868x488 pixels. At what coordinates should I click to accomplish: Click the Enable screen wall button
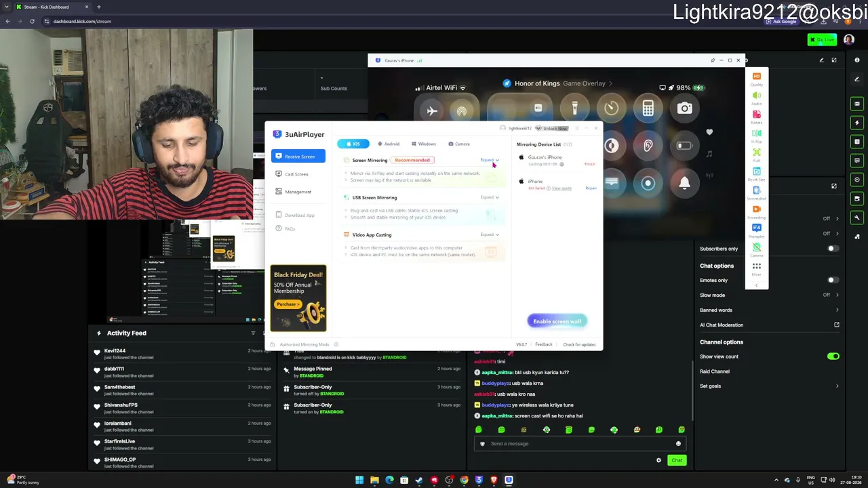point(557,321)
